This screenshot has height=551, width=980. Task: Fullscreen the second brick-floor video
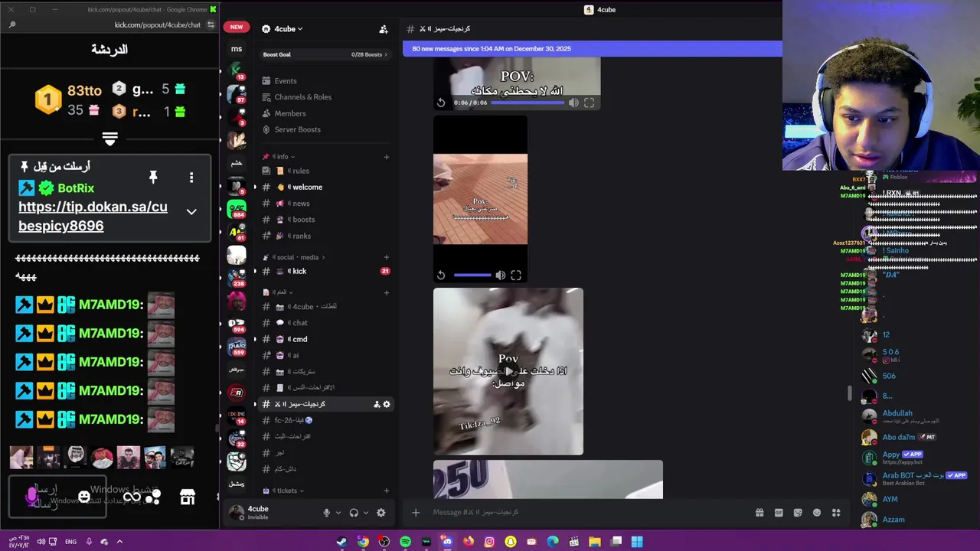coord(516,275)
